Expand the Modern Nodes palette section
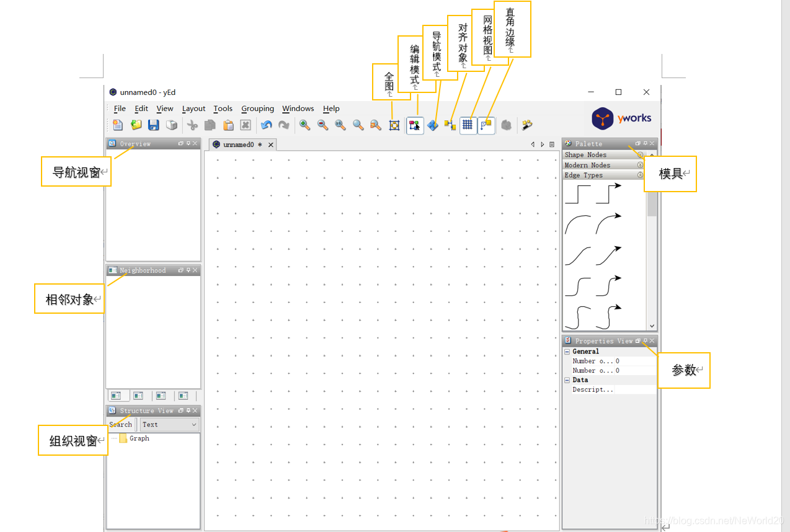The image size is (790, 532). coord(641,165)
